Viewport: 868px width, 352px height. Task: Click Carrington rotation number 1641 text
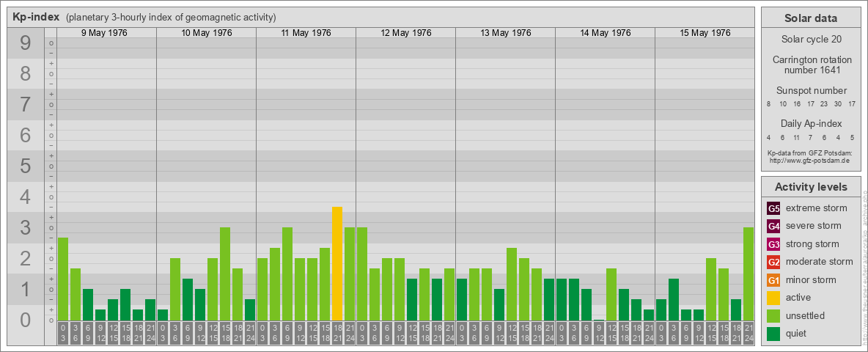click(811, 65)
